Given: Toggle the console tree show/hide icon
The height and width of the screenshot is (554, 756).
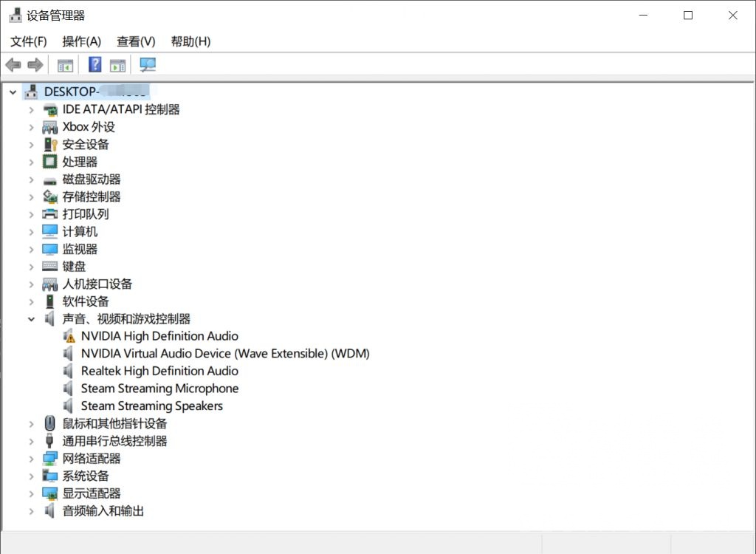Looking at the screenshot, I should tap(64, 64).
